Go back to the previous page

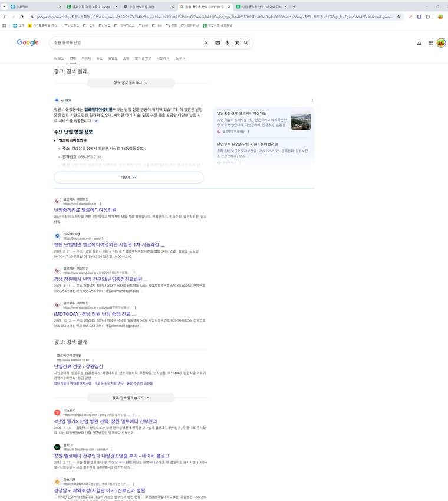point(5,17)
